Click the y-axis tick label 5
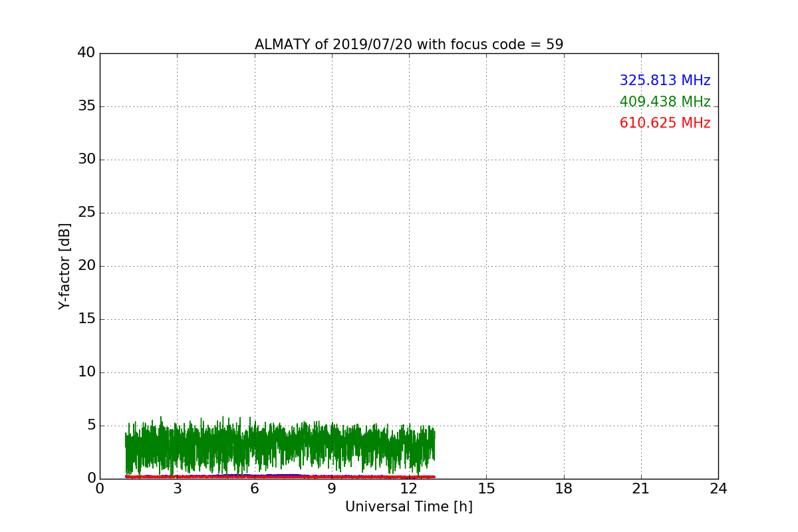 [x=91, y=426]
